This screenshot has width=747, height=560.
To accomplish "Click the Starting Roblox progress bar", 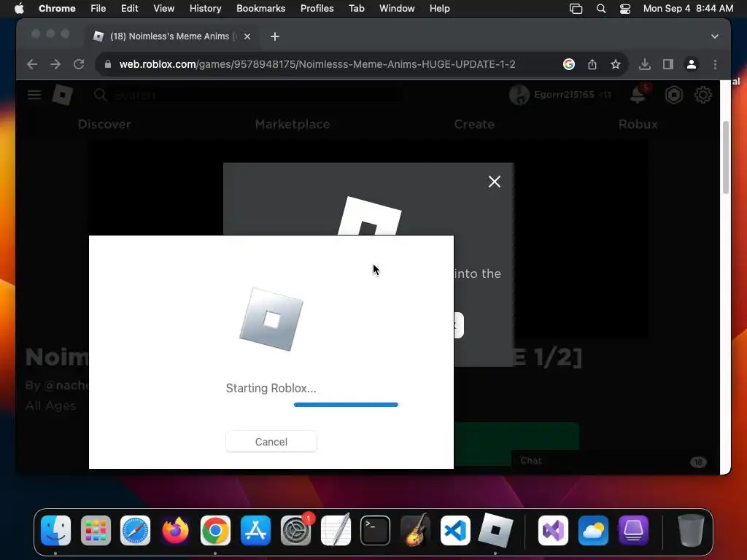I will pyautogui.click(x=346, y=405).
